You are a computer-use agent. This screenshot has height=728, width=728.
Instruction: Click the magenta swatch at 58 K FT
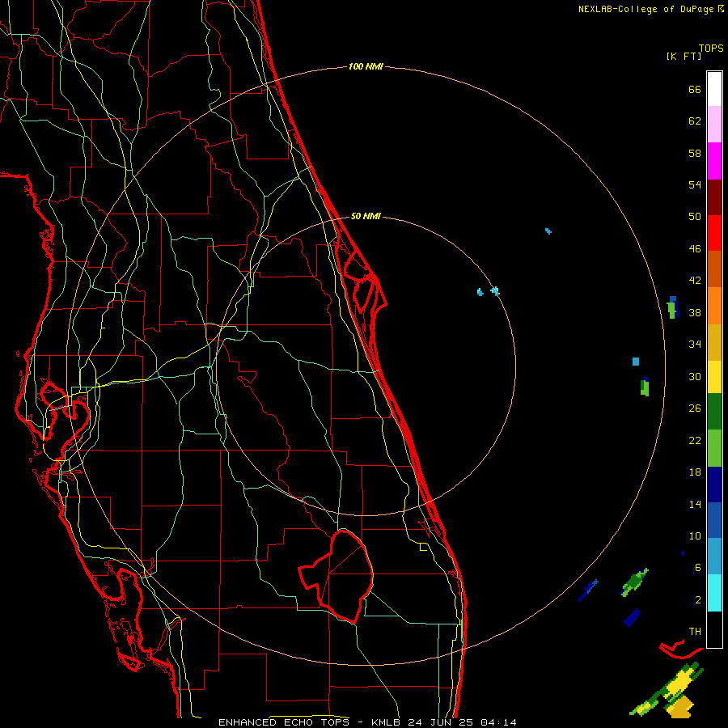tap(714, 161)
